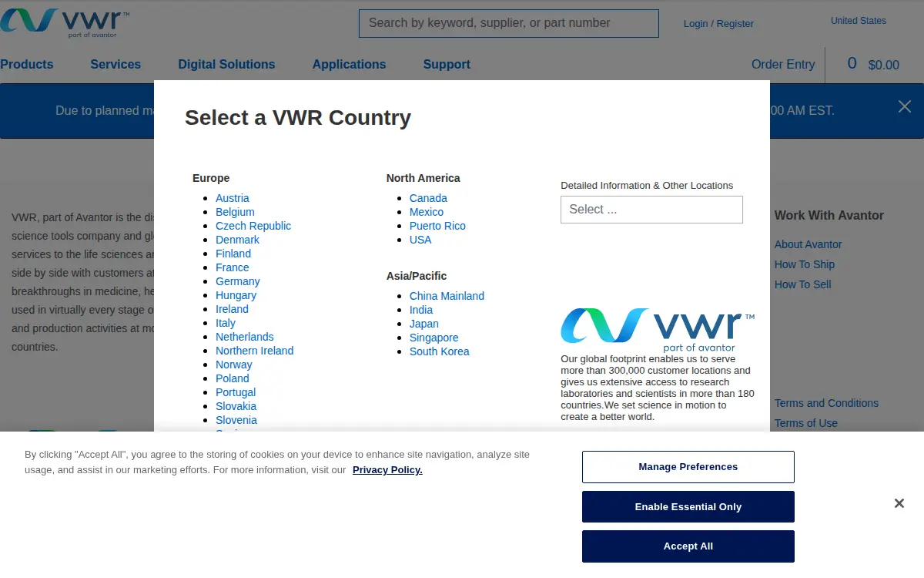Choose Slovenia
Screen dimensions: 924x578
pos(236,420)
